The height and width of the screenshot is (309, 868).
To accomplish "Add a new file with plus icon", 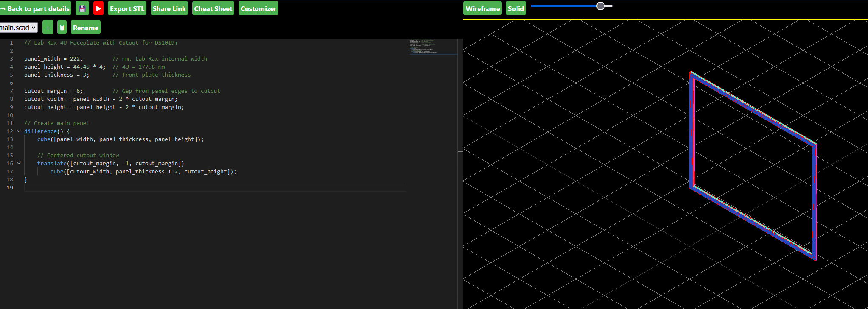I will pyautogui.click(x=48, y=28).
